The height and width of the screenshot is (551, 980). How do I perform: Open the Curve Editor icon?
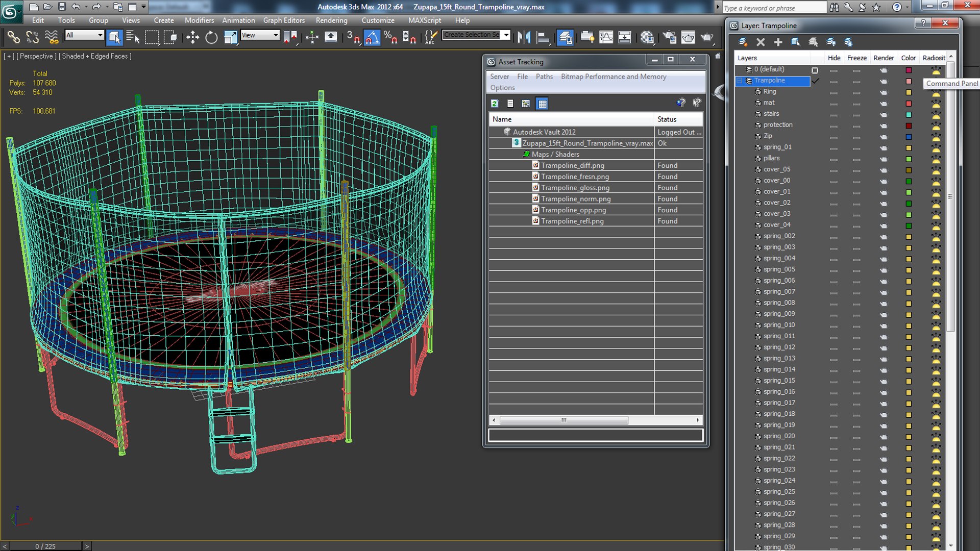click(606, 37)
